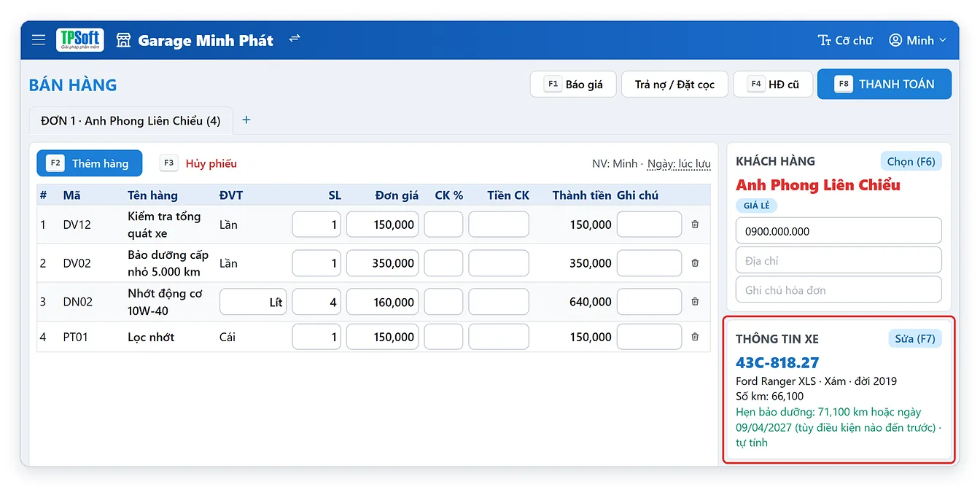This screenshot has height=487, width=980.
Task: Open HĐ cũ old invoices
Action: [773, 85]
